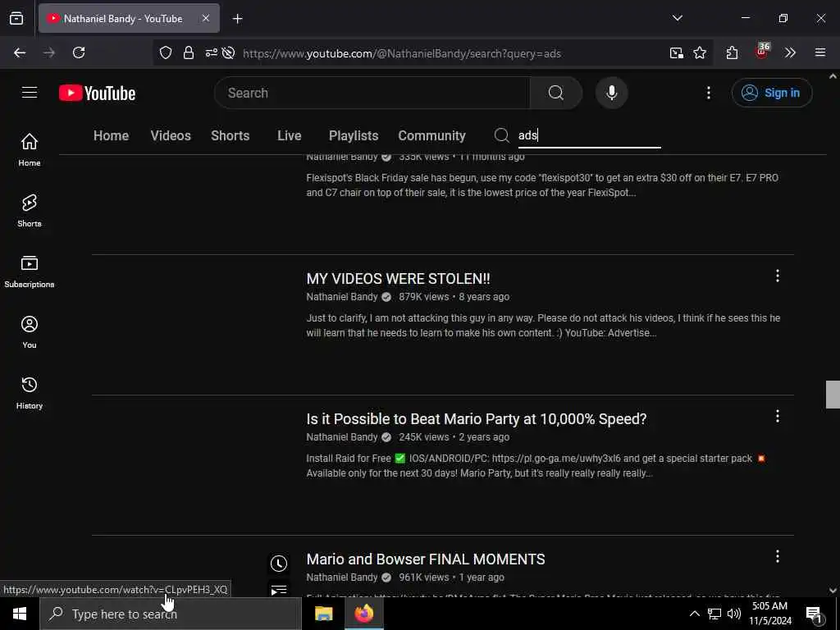Click the Flexispot Black Friday description text
The width and height of the screenshot is (840, 630).
tap(542, 185)
